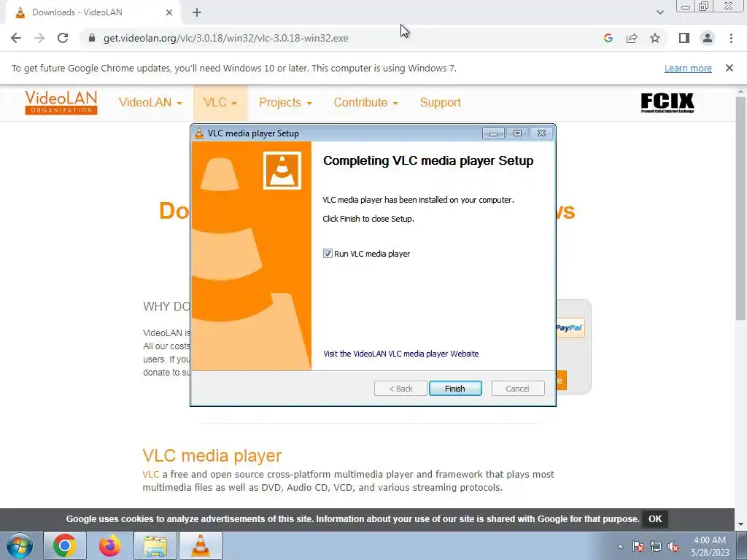Open a new tab with the plus button
747x560 pixels.
click(x=197, y=13)
